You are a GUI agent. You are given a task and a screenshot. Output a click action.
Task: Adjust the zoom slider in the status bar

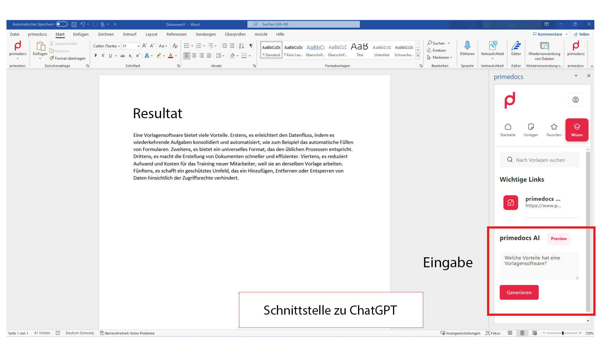[x=563, y=333]
